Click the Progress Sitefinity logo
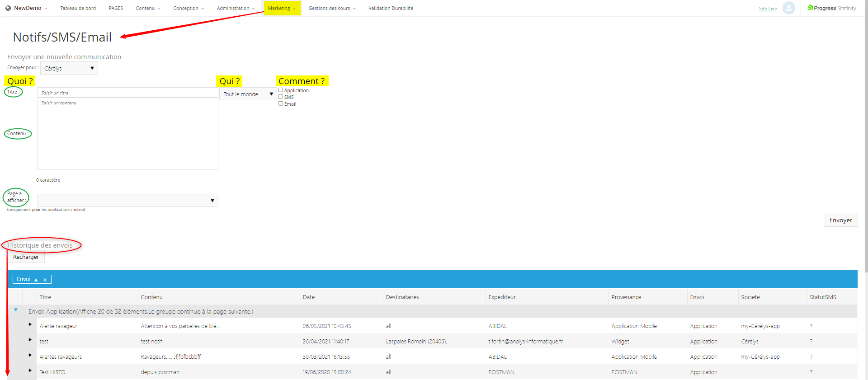Viewport: 868px width, 380px height. point(832,8)
